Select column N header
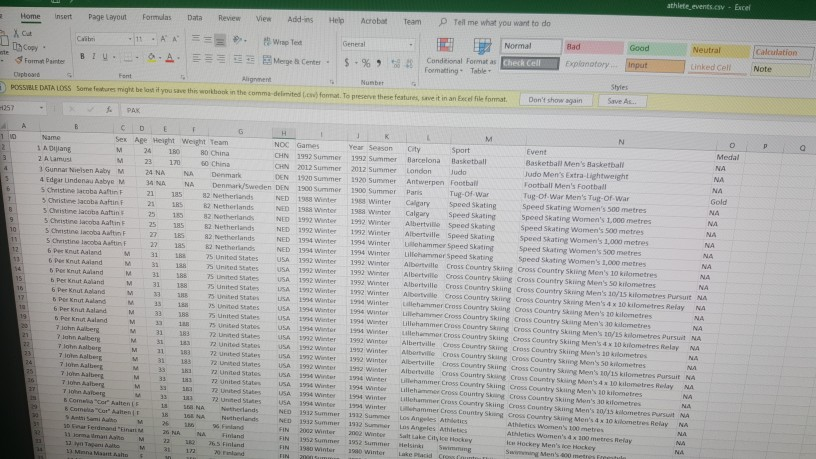The image size is (816, 459). (x=621, y=142)
